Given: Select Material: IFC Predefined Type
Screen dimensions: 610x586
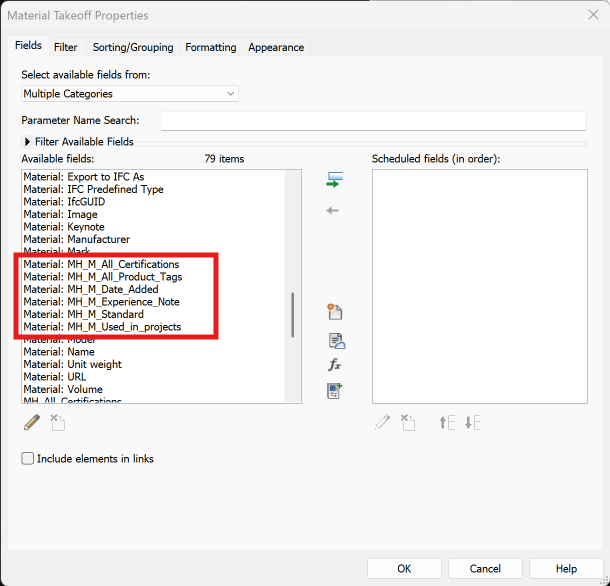Looking at the screenshot, I should pos(93,189).
